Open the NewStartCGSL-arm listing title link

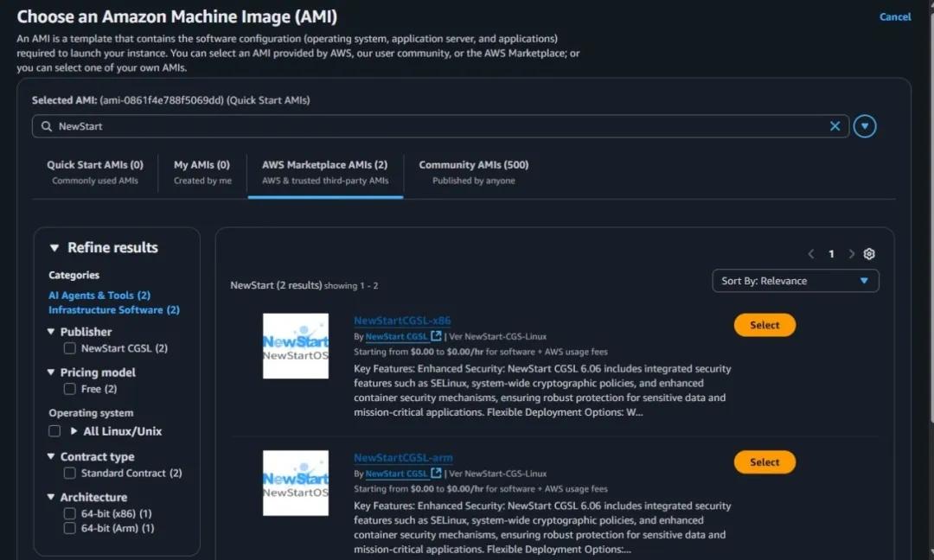click(x=403, y=457)
